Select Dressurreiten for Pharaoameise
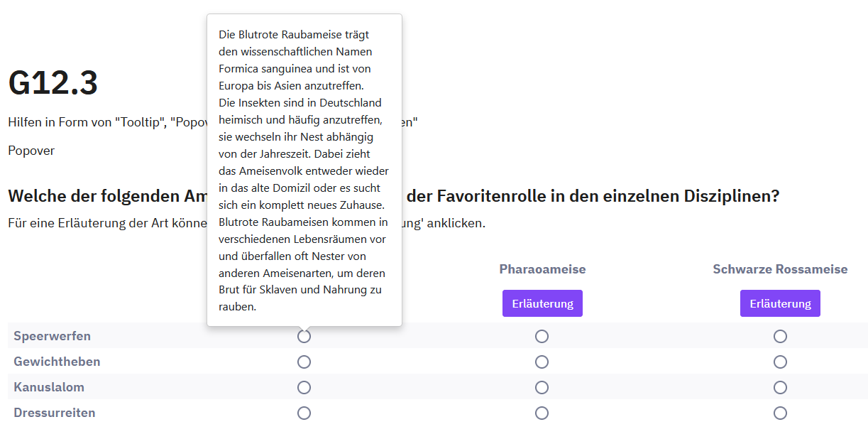This screenshot has height=439, width=868. [x=542, y=413]
